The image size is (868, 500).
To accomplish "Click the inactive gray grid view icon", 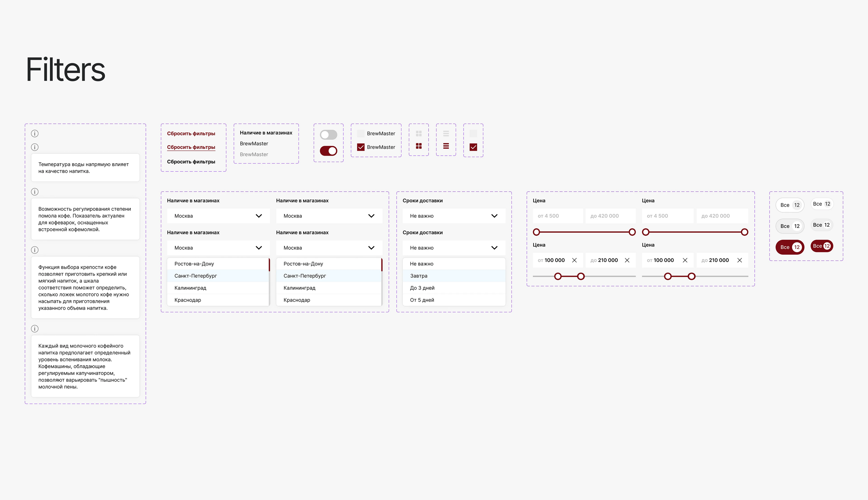I will (418, 133).
